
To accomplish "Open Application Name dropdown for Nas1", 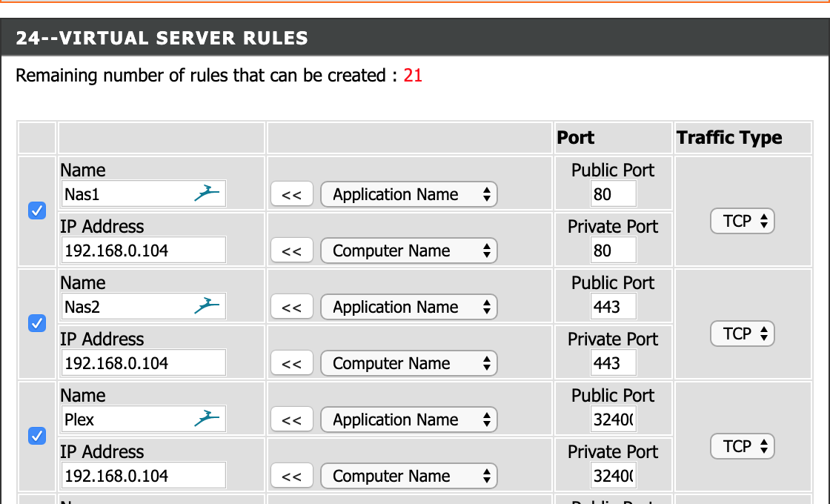I will tap(408, 194).
